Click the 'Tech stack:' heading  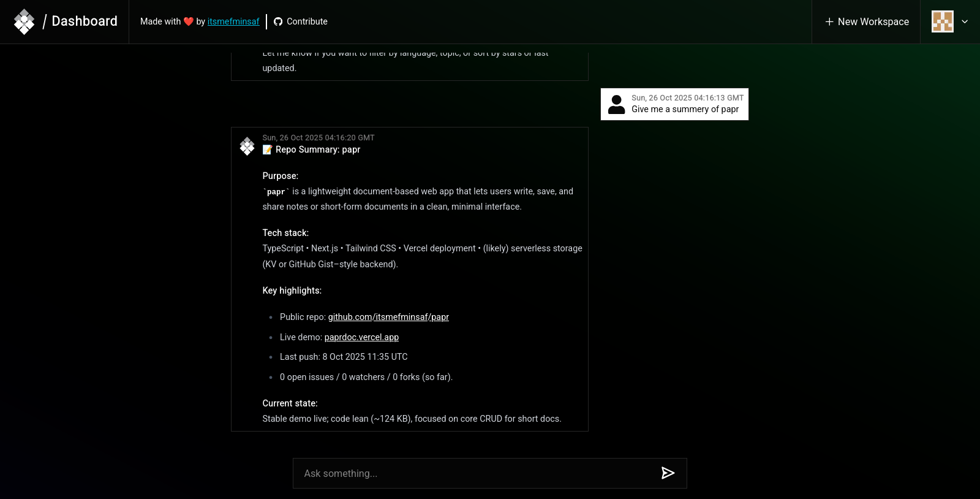pyautogui.click(x=285, y=233)
